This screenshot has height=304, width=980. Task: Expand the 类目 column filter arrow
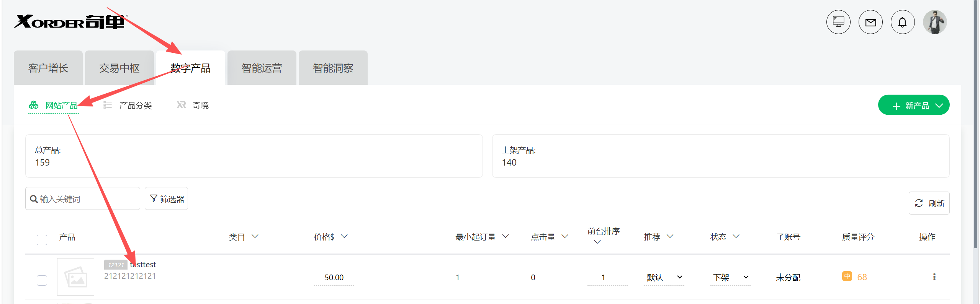click(x=255, y=237)
